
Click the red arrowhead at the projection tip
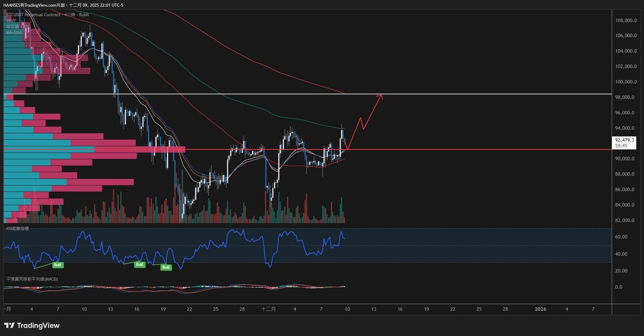[x=380, y=96]
